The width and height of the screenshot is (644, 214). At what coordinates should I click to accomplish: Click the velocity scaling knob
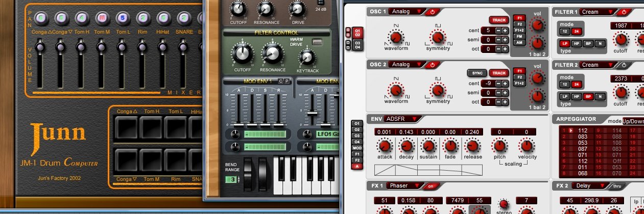tap(527, 146)
